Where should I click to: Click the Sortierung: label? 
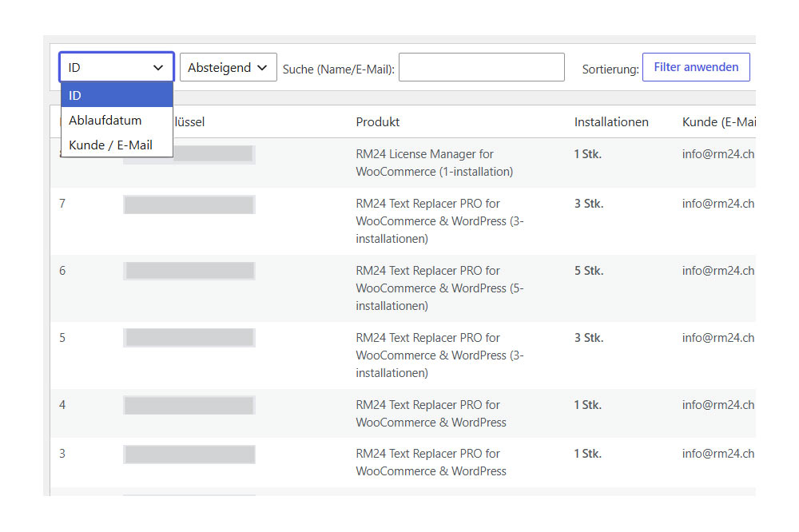pyautogui.click(x=610, y=69)
